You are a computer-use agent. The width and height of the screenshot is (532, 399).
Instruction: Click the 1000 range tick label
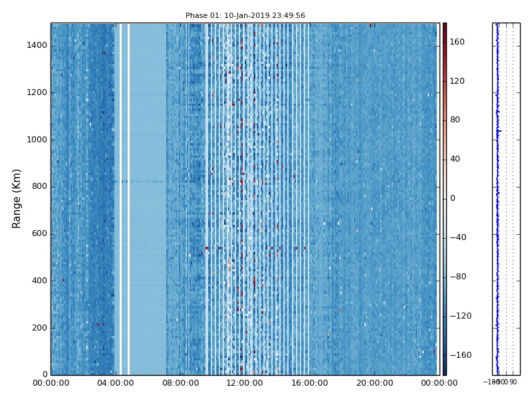coord(37,140)
